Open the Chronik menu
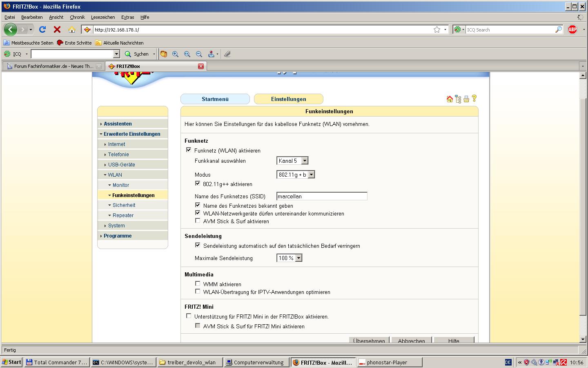 tap(77, 17)
